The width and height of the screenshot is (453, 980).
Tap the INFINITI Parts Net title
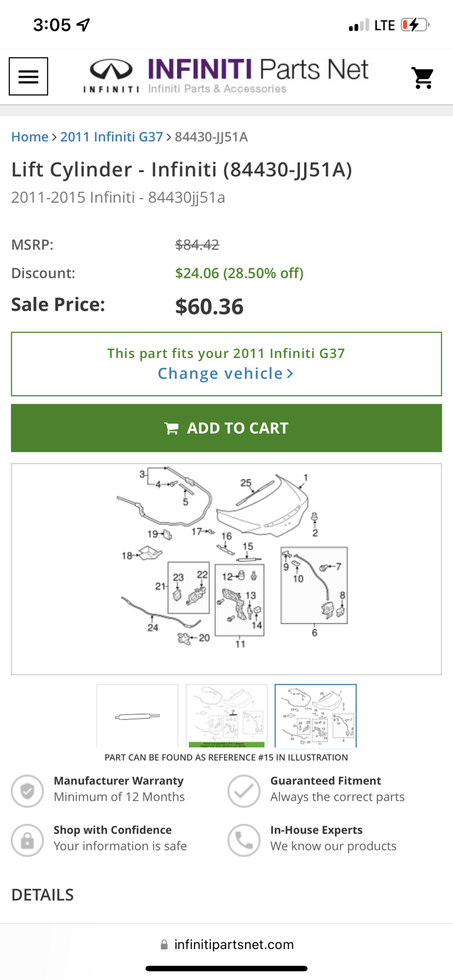258,69
